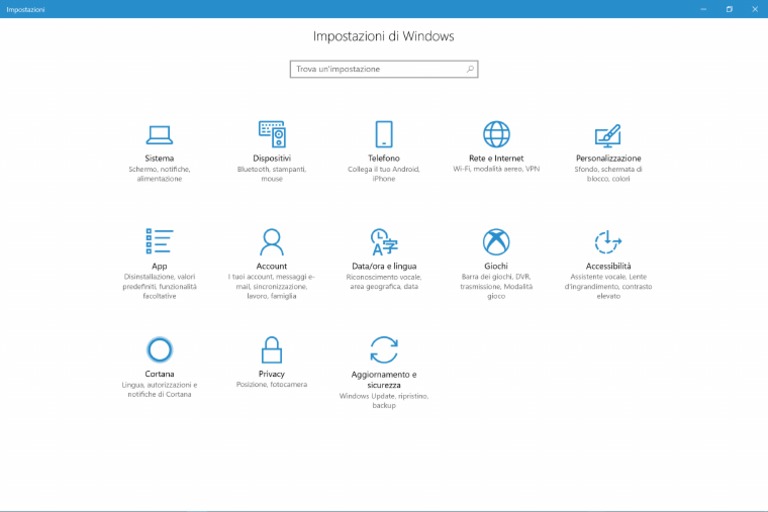Open the Personalizzazione paintbrush icon
The image size is (768, 512).
pyautogui.click(x=608, y=135)
